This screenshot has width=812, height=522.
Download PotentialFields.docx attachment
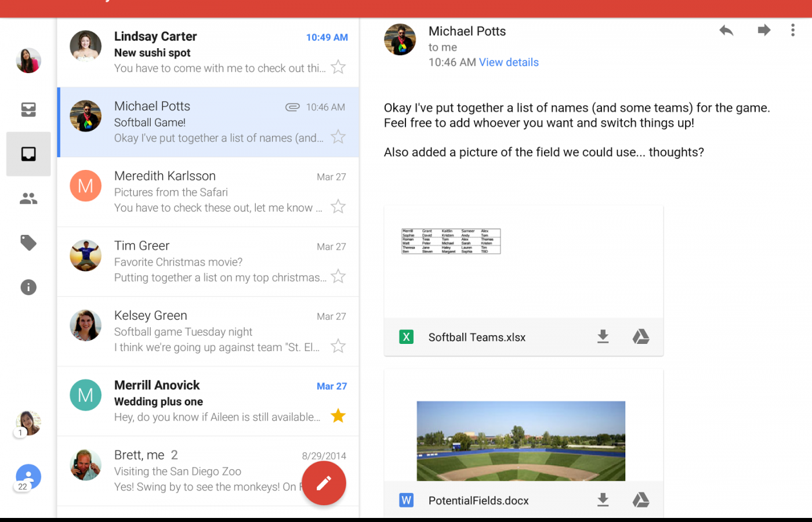tap(603, 500)
